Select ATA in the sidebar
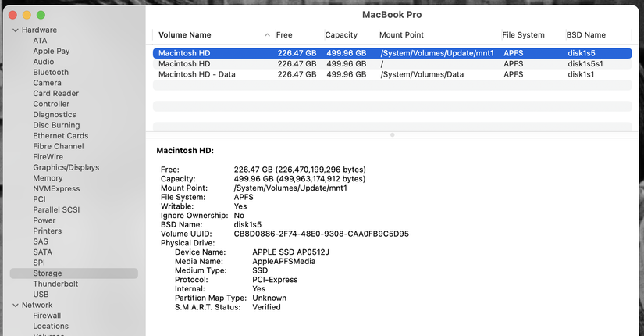Screen dimensions: 644x336 (x=40, y=41)
